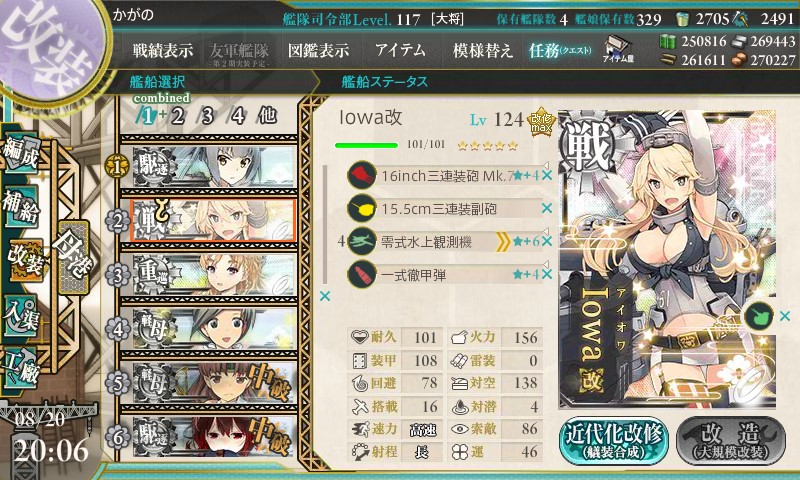Click the 母港 home port badge
Image resolution: width=800 pixels, height=480 pixels.
74,258
